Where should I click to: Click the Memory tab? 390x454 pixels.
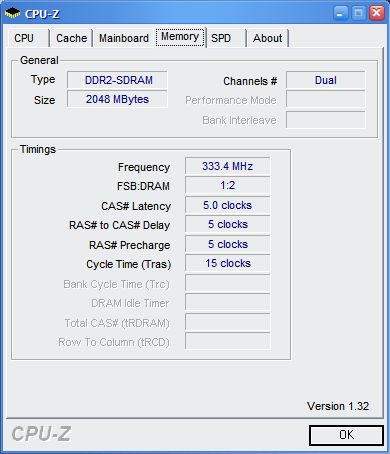point(180,37)
